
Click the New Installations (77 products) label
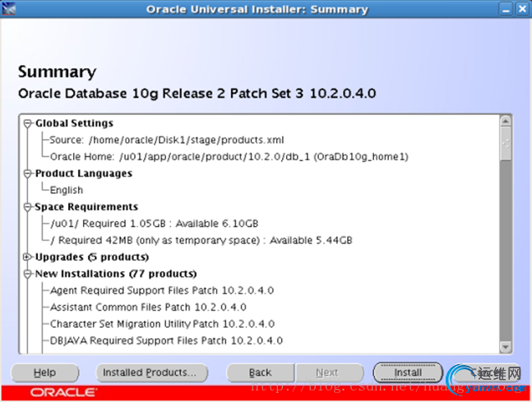point(116,274)
